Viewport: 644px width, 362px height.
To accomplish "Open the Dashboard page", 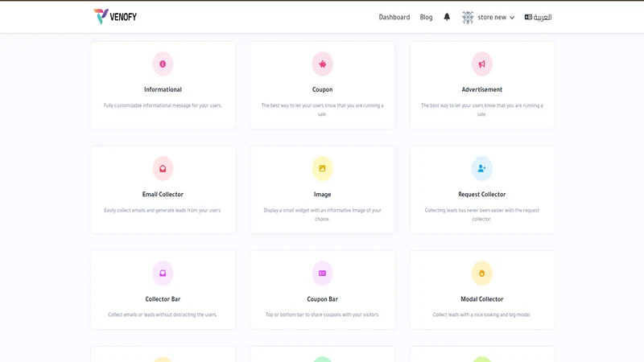I will tap(394, 17).
